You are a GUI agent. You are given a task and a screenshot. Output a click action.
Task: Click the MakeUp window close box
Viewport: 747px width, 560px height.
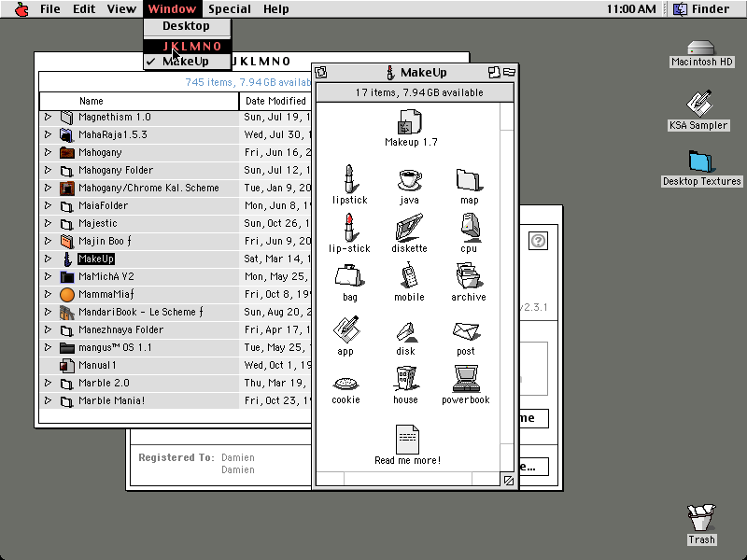pyautogui.click(x=321, y=73)
